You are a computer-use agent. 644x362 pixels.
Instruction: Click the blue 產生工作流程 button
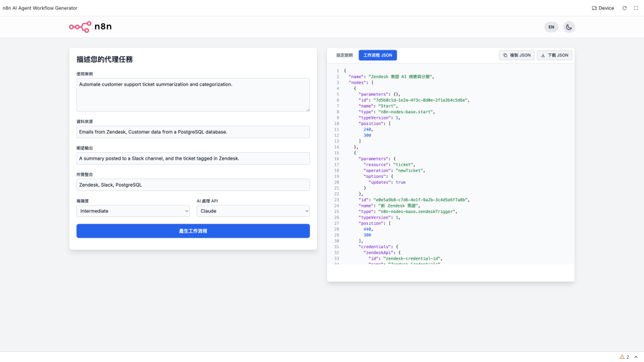[x=193, y=231]
